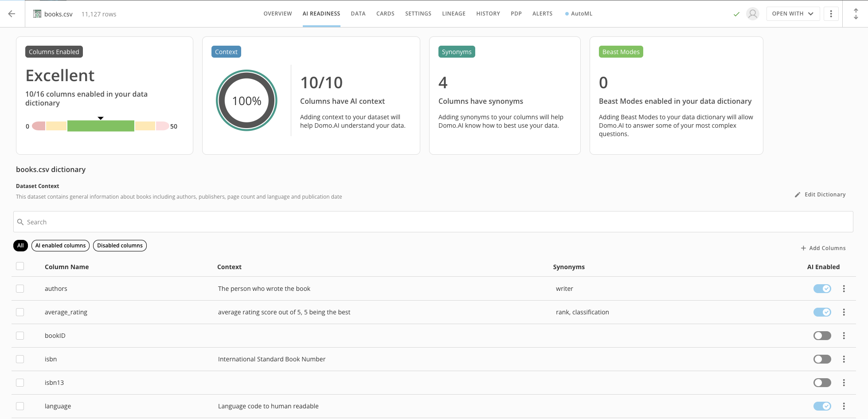Screen dimensions: 868x419
Task: Click the AI Enabled column header
Action: pyautogui.click(x=823, y=267)
